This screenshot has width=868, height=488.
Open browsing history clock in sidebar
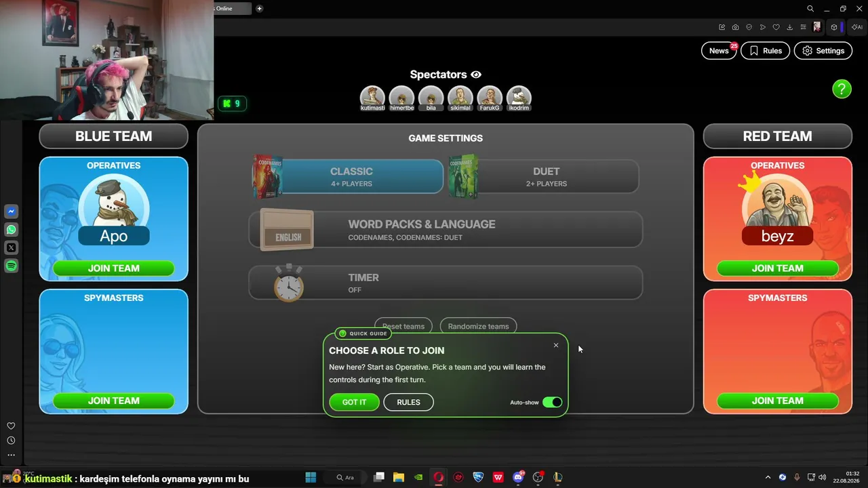11,441
